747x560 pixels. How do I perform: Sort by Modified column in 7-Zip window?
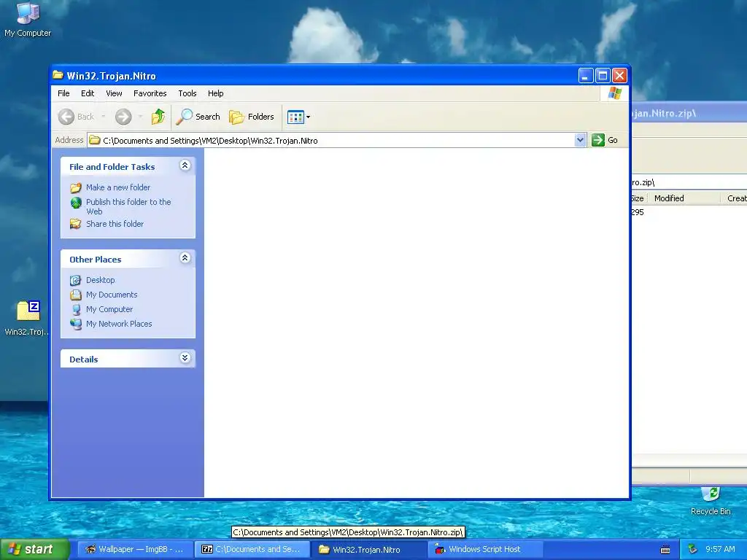click(684, 198)
